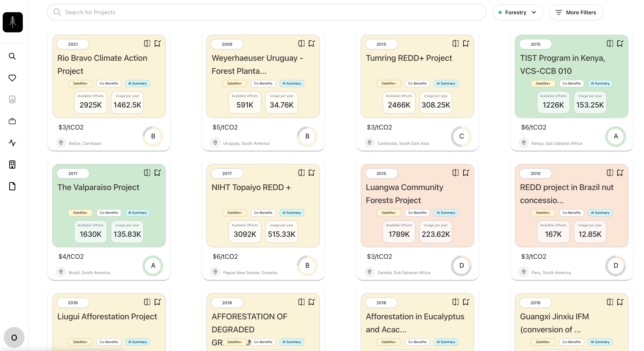This screenshot has width=644, height=351.
Task: Click C rating ring on Tumring card
Action: 461,136
